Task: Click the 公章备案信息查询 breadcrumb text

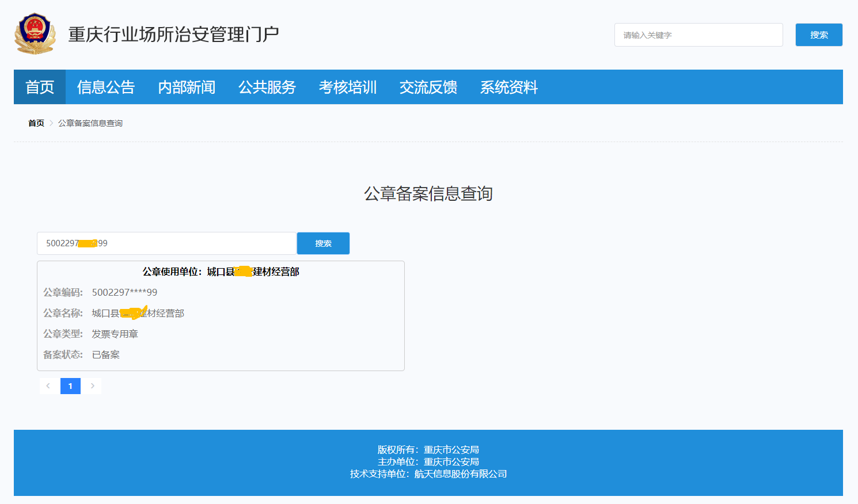Action: point(90,123)
